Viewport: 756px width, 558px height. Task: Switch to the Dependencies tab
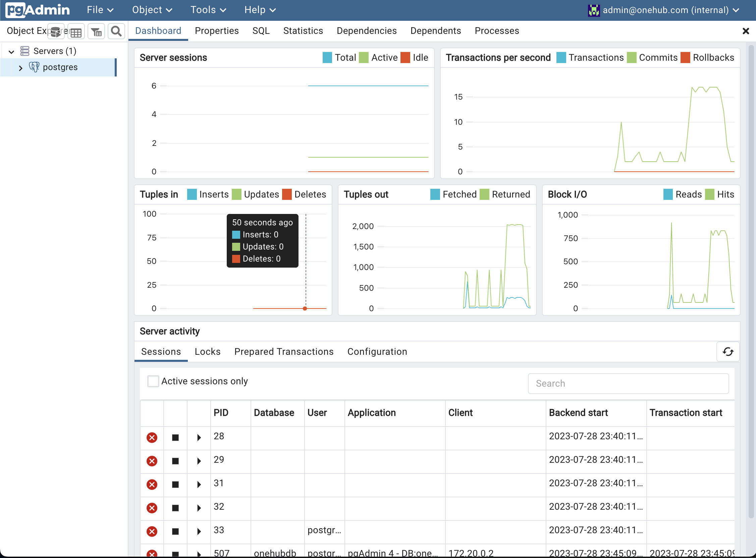367,31
